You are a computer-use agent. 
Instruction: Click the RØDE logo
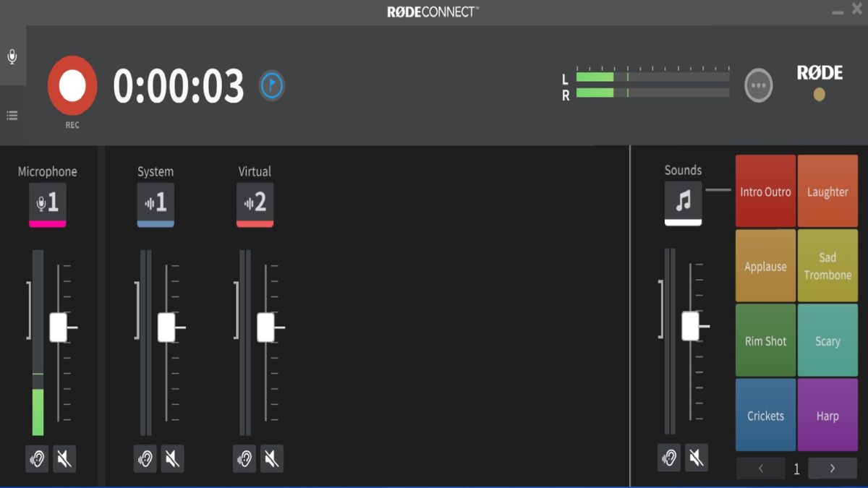(x=820, y=72)
